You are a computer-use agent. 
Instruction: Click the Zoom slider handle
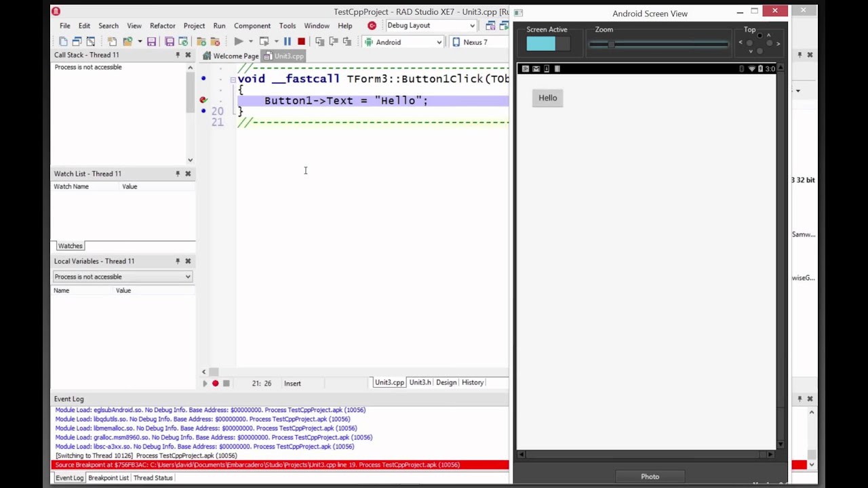pos(611,45)
